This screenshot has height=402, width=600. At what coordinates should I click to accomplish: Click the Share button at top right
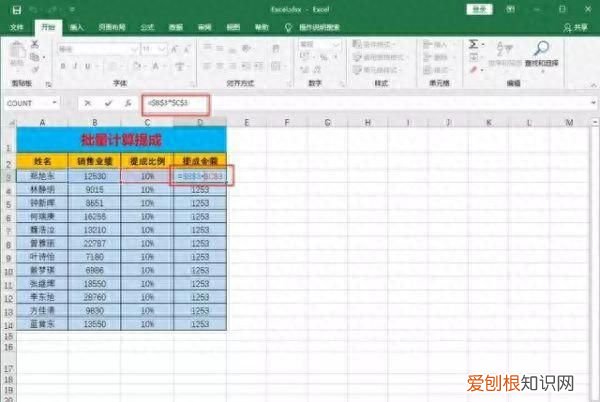(575, 28)
